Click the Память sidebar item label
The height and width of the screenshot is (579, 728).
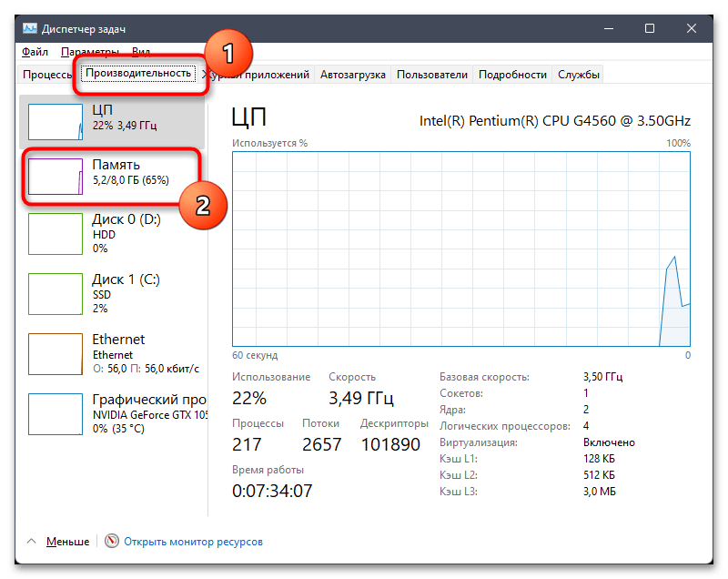[116, 165]
